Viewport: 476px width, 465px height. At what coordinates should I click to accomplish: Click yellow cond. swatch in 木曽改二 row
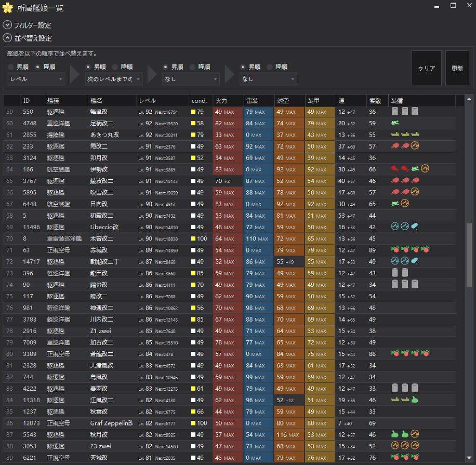coord(193,239)
